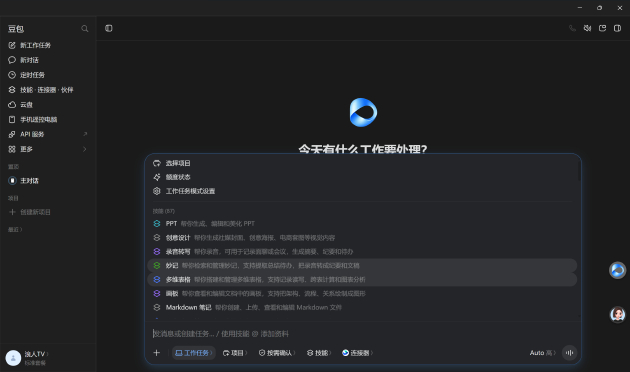
Task: Click the search icon beside 豆包 title
Action: point(84,29)
